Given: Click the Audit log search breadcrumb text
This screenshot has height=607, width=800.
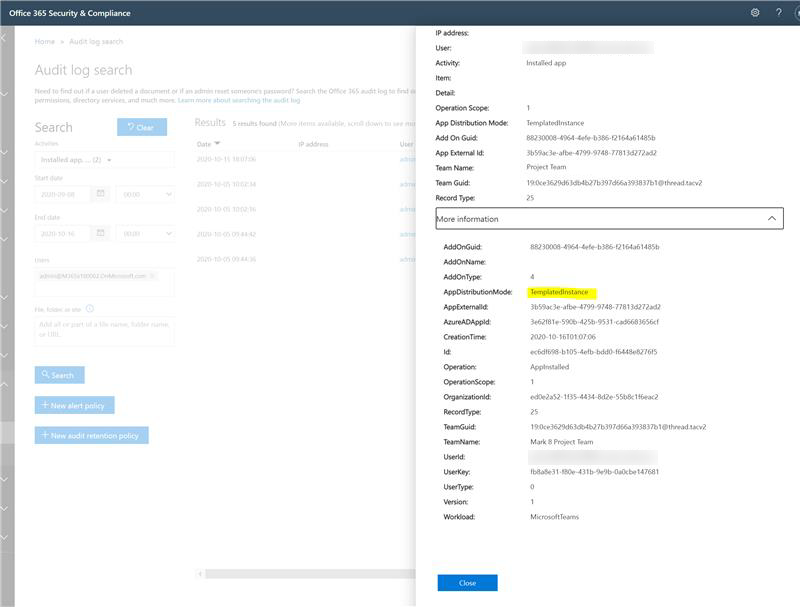Looking at the screenshot, I should 96,41.
